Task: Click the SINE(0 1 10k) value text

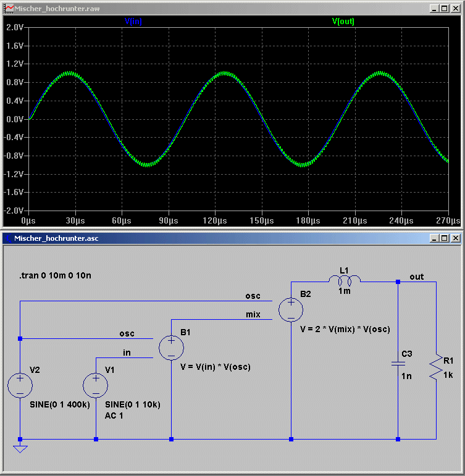Action: (133, 404)
